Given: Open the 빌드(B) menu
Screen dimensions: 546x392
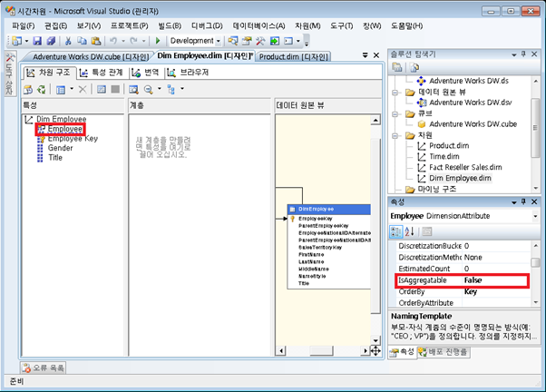Looking at the screenshot, I should coord(170,25).
